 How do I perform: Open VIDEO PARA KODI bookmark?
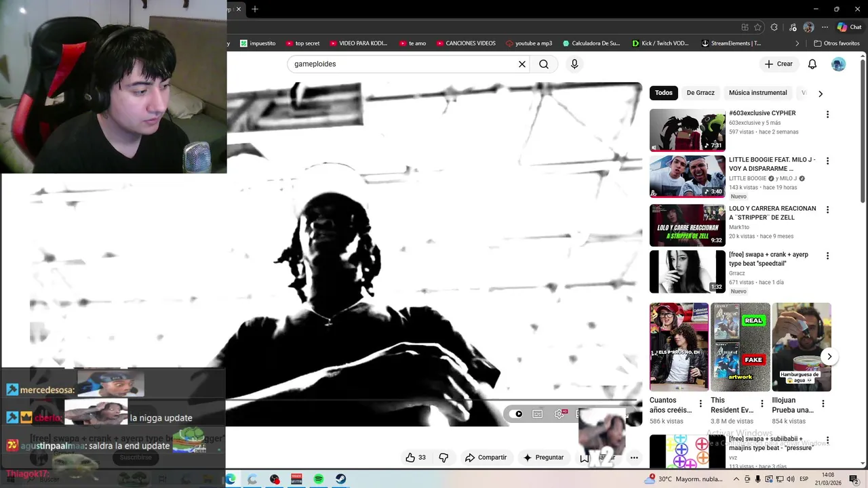click(358, 43)
